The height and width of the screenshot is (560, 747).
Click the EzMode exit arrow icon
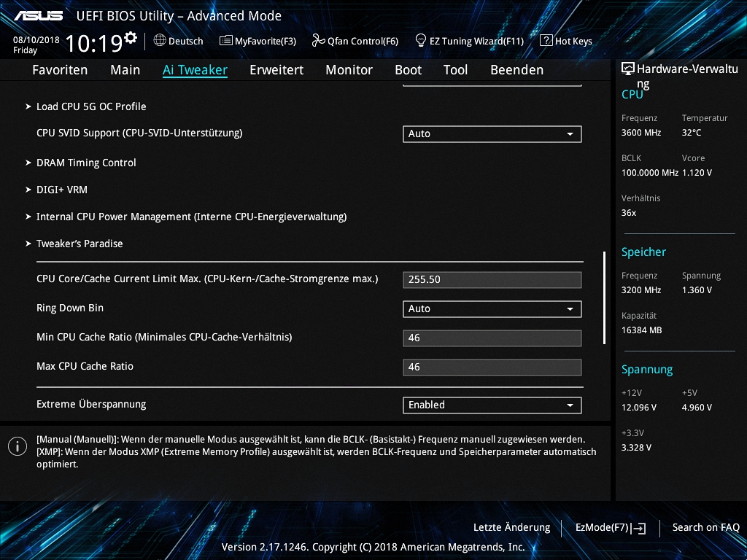[638, 528]
